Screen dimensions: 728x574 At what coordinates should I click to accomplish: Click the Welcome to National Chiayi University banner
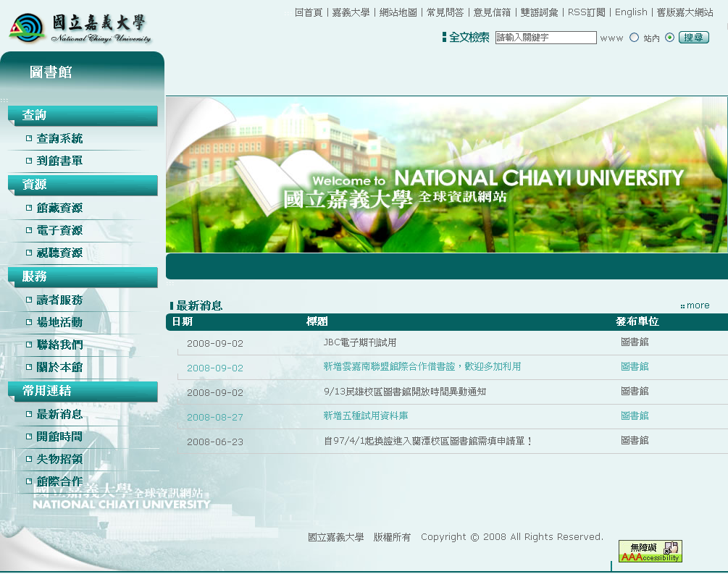(x=447, y=174)
